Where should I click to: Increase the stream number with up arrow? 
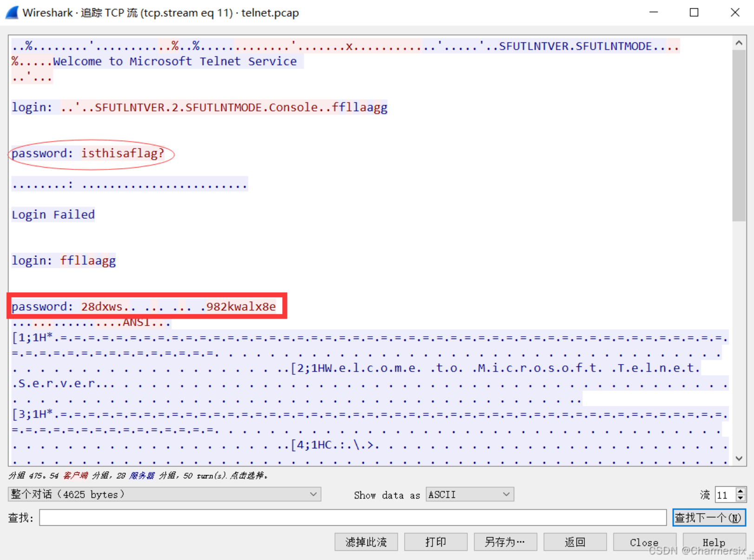point(741,491)
